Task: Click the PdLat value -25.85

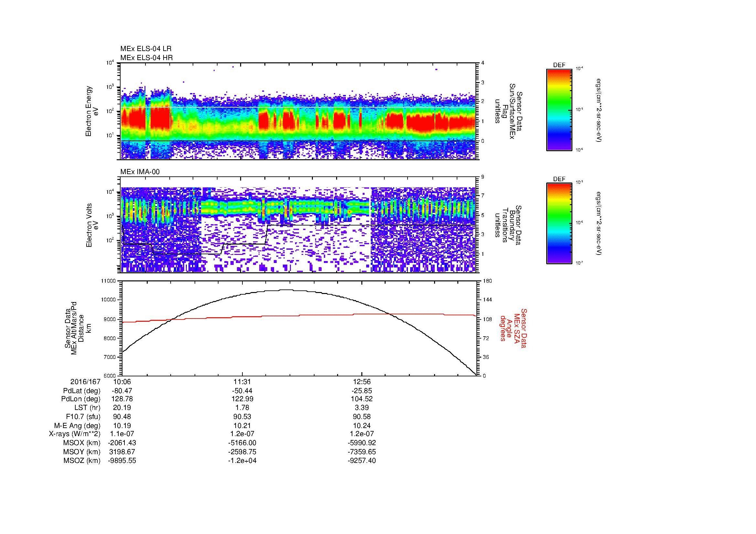Action: click(362, 391)
